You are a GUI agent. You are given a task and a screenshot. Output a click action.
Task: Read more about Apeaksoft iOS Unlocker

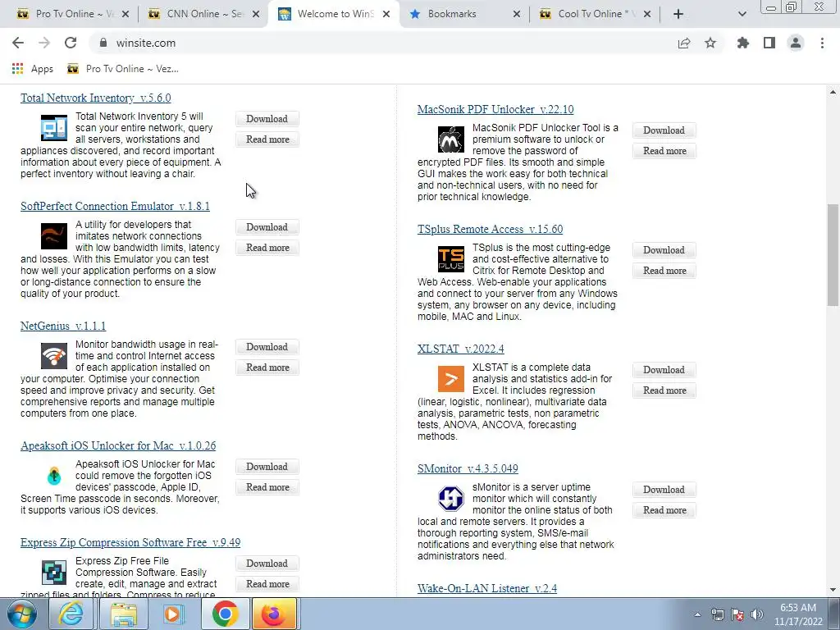(267, 487)
